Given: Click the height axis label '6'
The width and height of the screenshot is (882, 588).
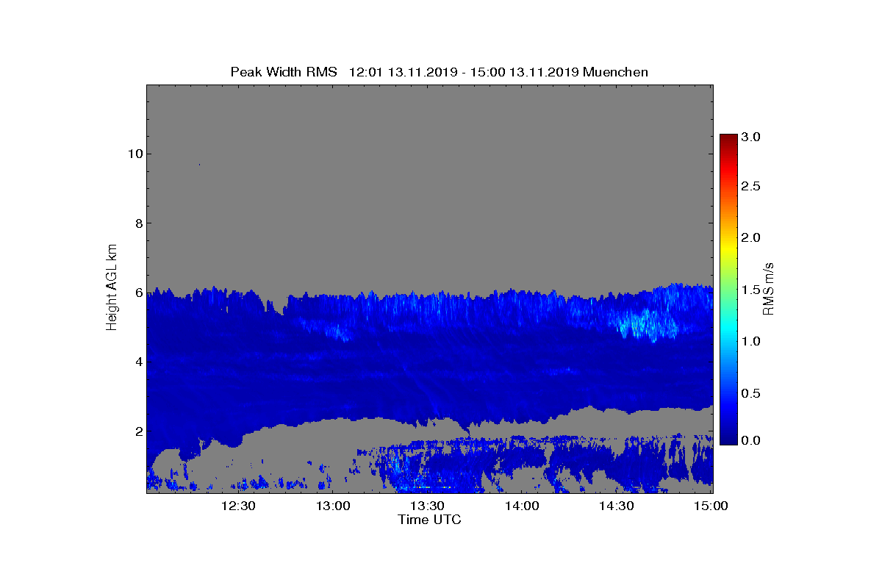Looking at the screenshot, I should [137, 293].
